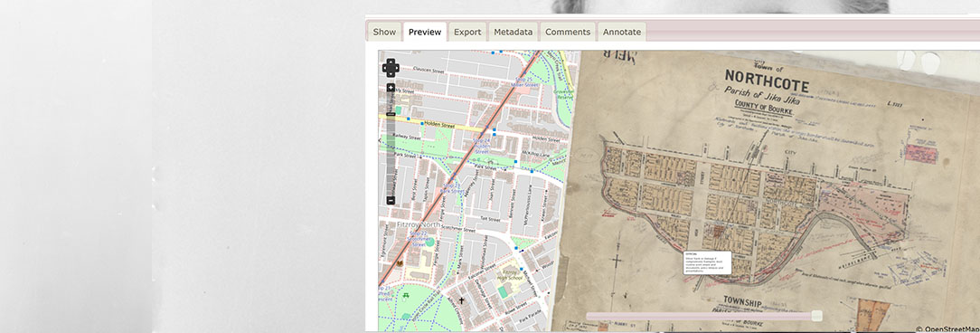Viewport: 980px width, 333px height.
Task: Switch to the Export tab
Action: [x=467, y=32]
